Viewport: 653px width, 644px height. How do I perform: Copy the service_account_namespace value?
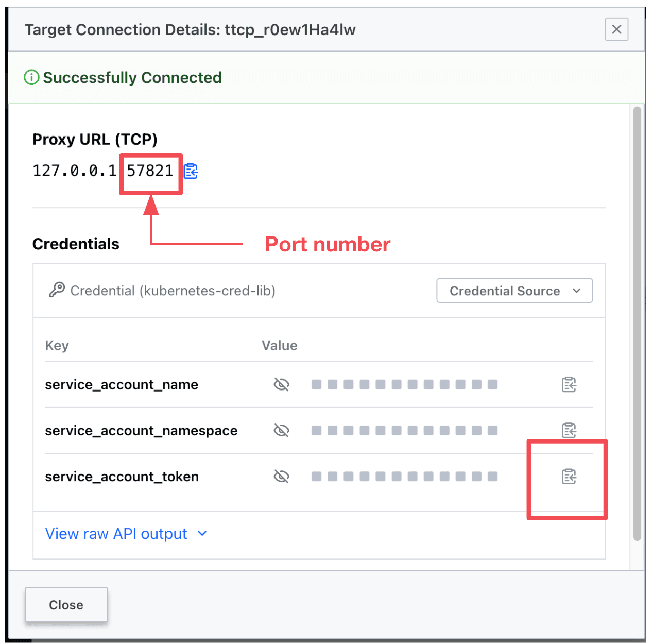(569, 430)
